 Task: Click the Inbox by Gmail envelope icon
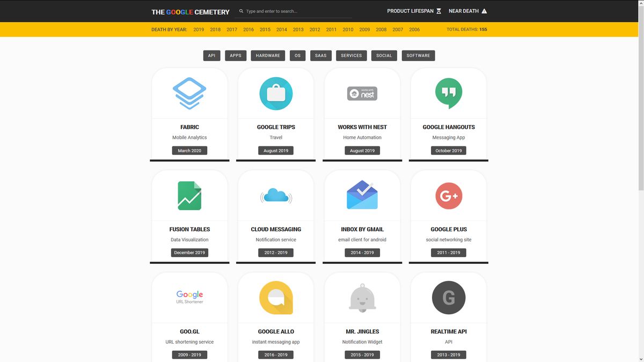click(362, 195)
